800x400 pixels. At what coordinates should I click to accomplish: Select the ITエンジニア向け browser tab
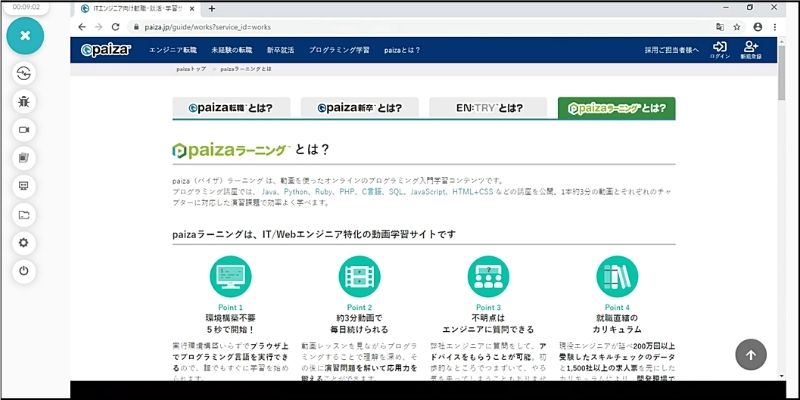[x=134, y=9]
